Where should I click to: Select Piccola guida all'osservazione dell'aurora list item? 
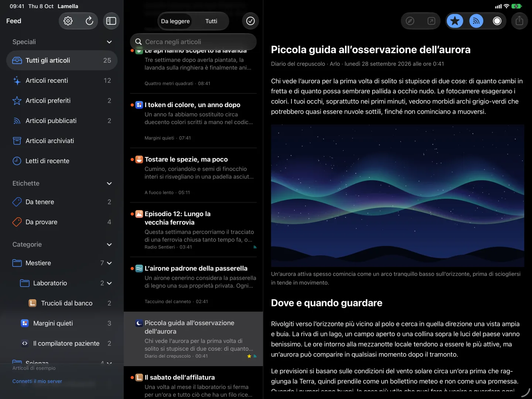(x=193, y=339)
